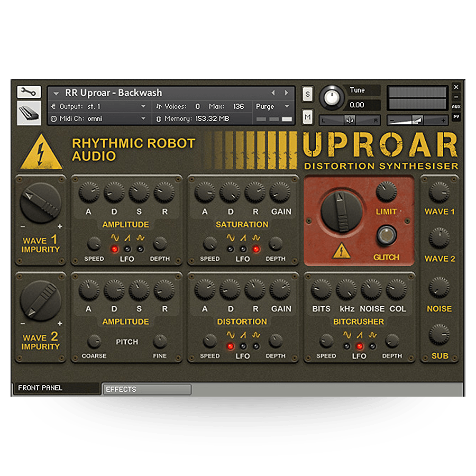The image size is (476, 476).
Task: Toggle the Glitch push button
Action: [387, 235]
